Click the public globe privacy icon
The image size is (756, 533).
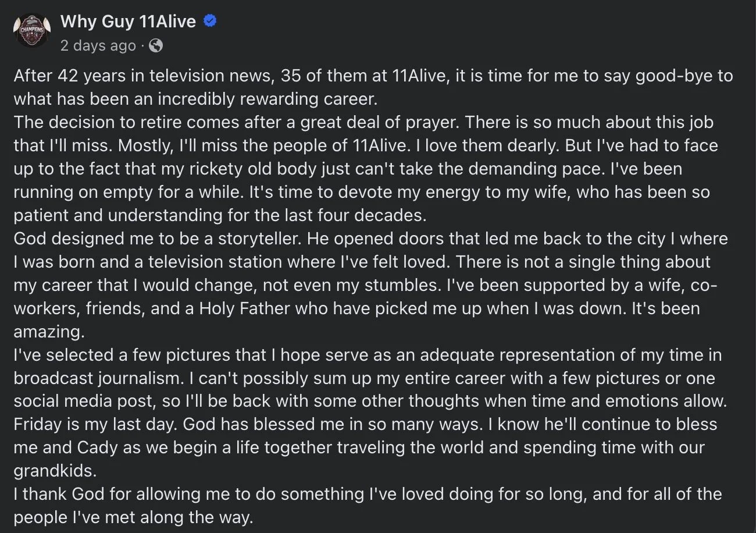click(x=155, y=45)
